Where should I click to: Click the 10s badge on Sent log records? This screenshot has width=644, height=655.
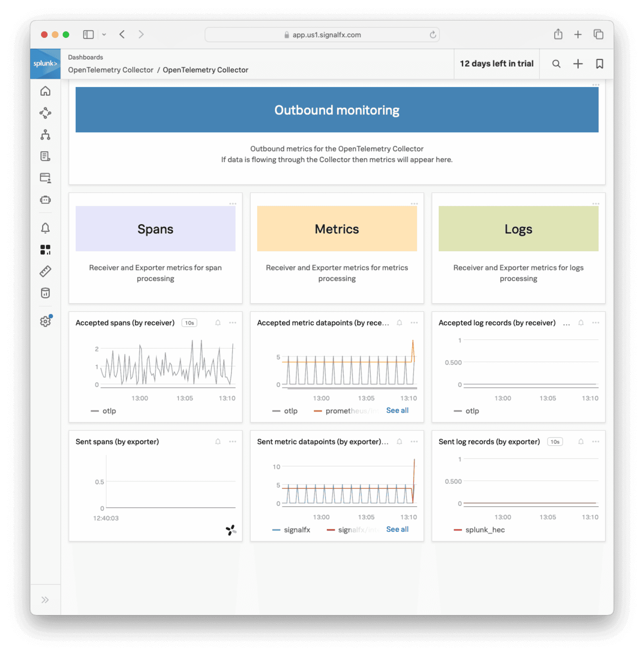click(555, 442)
